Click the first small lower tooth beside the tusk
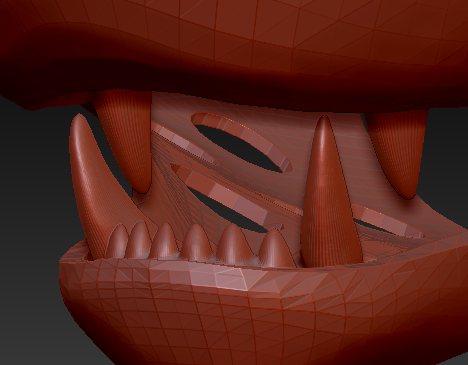The image size is (468, 365). click(x=117, y=242)
